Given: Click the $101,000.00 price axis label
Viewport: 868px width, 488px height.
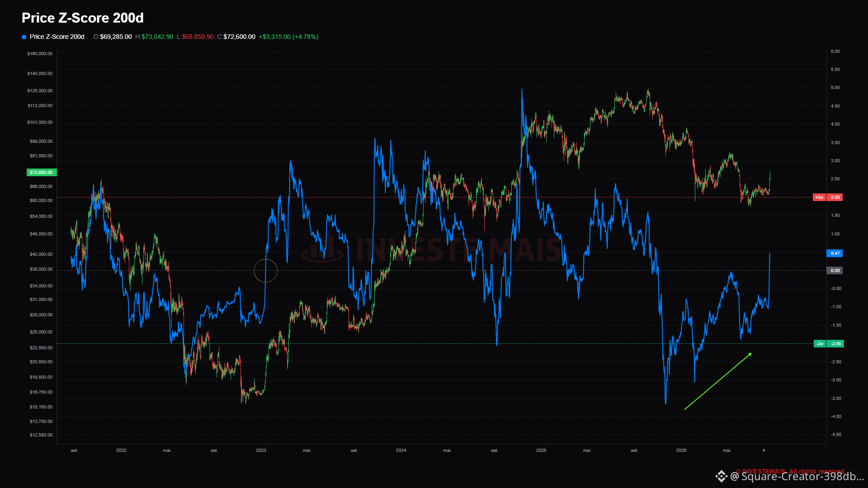Looking at the screenshot, I should pyautogui.click(x=40, y=122).
